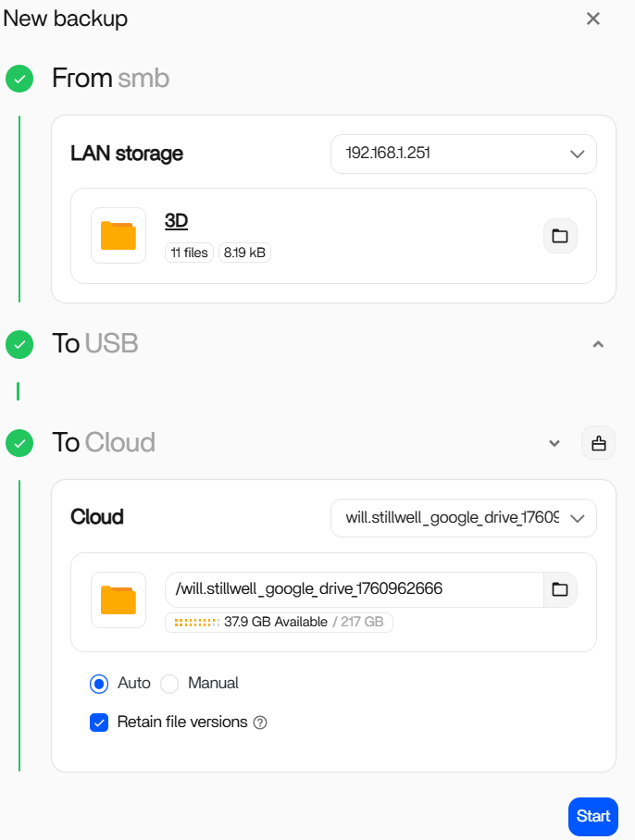Image resolution: width=635 pixels, height=840 pixels.
Task: Click the cloud storage usage bar
Action: 194,623
